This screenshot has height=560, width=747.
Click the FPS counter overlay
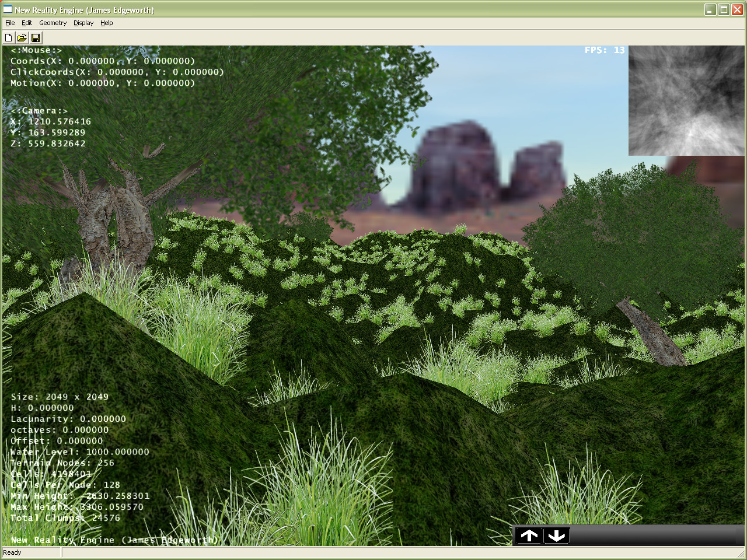(x=604, y=50)
